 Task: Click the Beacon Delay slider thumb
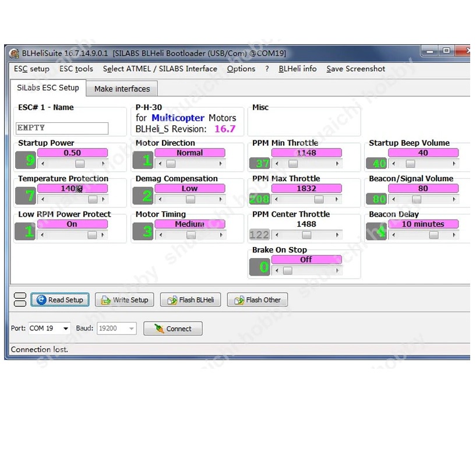pyautogui.click(x=434, y=235)
